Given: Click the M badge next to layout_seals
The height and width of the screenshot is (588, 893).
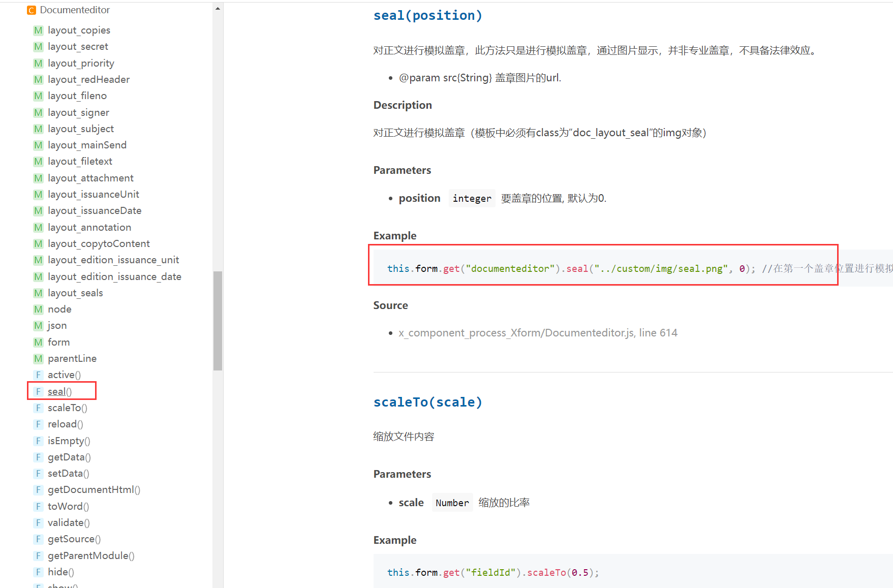Looking at the screenshot, I should [x=38, y=293].
